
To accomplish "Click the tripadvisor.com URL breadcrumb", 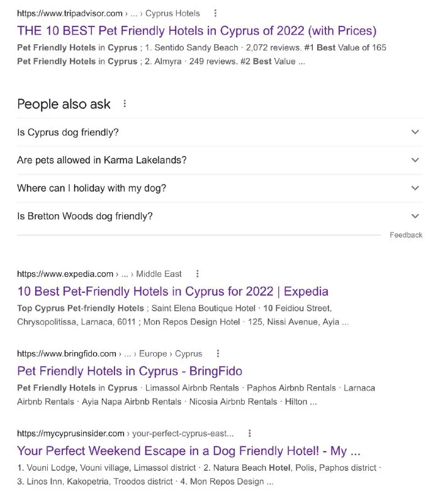I will 70,13.
